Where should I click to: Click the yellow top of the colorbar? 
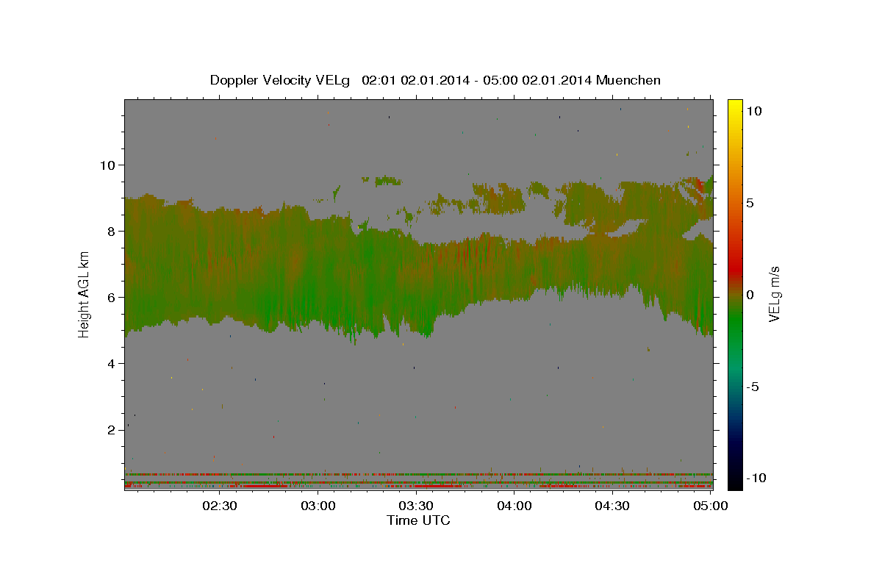(x=735, y=104)
